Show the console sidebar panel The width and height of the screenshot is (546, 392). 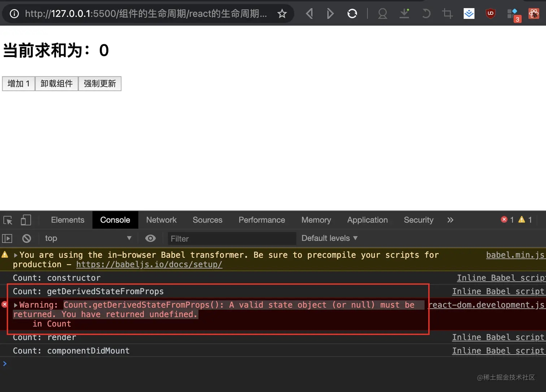click(x=7, y=239)
